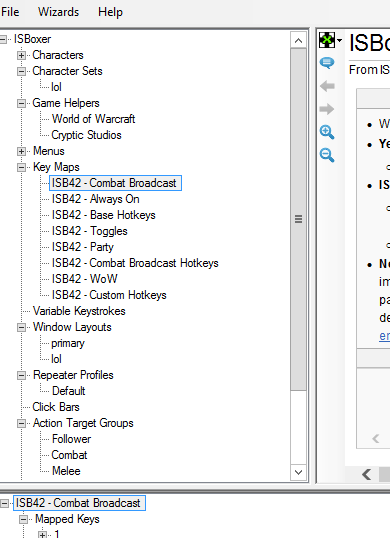Select Default repeater profile

tap(69, 391)
